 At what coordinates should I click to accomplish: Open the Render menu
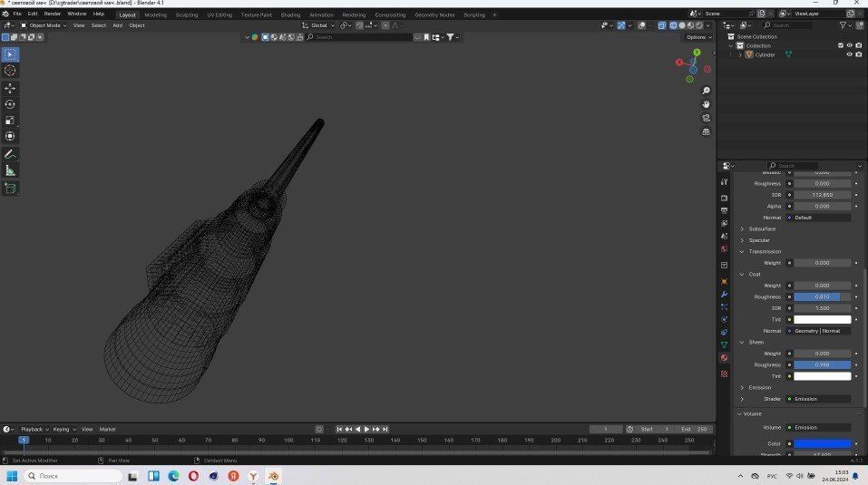(52, 14)
